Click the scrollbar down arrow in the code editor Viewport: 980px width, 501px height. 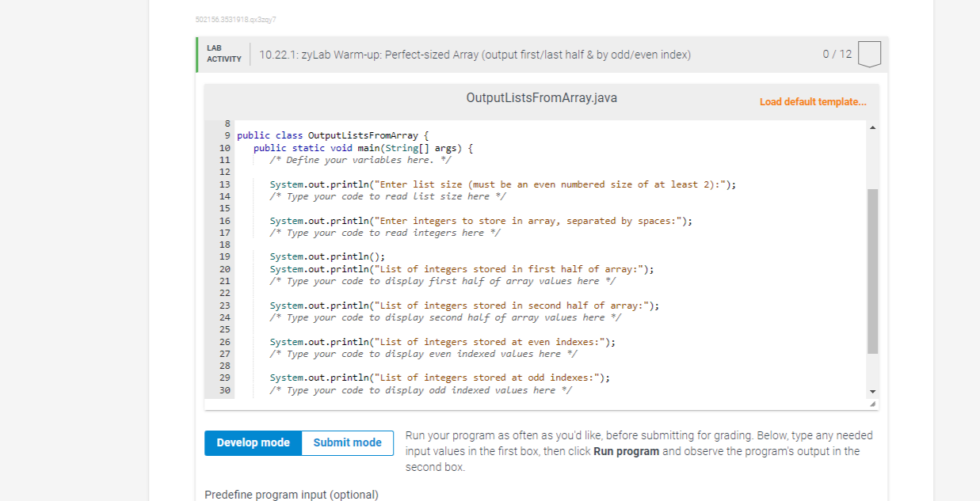click(x=872, y=390)
